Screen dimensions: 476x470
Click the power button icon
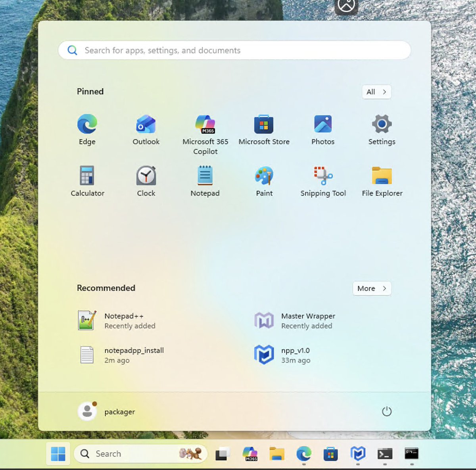[386, 412]
